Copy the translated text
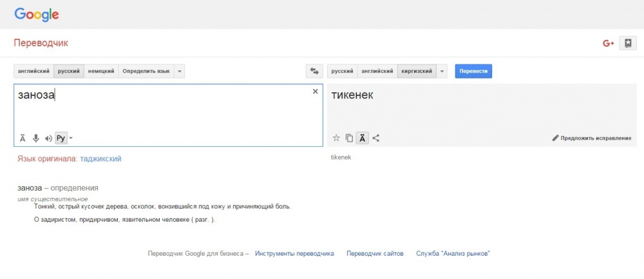 click(x=349, y=138)
